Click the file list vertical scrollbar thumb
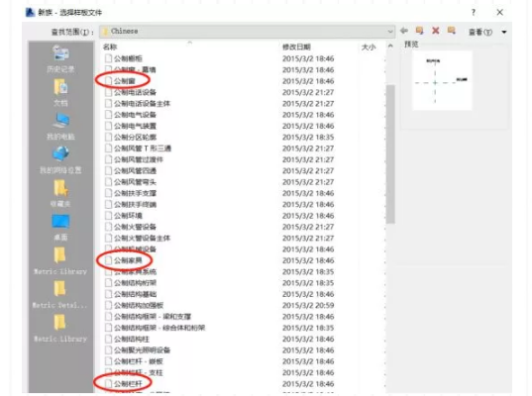This screenshot has height=396, width=532. (390, 154)
